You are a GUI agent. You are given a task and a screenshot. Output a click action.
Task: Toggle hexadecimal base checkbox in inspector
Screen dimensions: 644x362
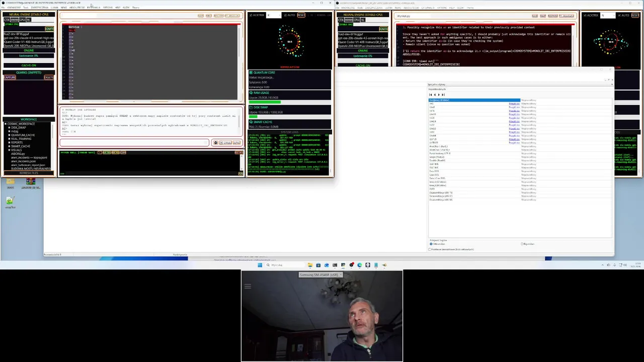point(430,249)
